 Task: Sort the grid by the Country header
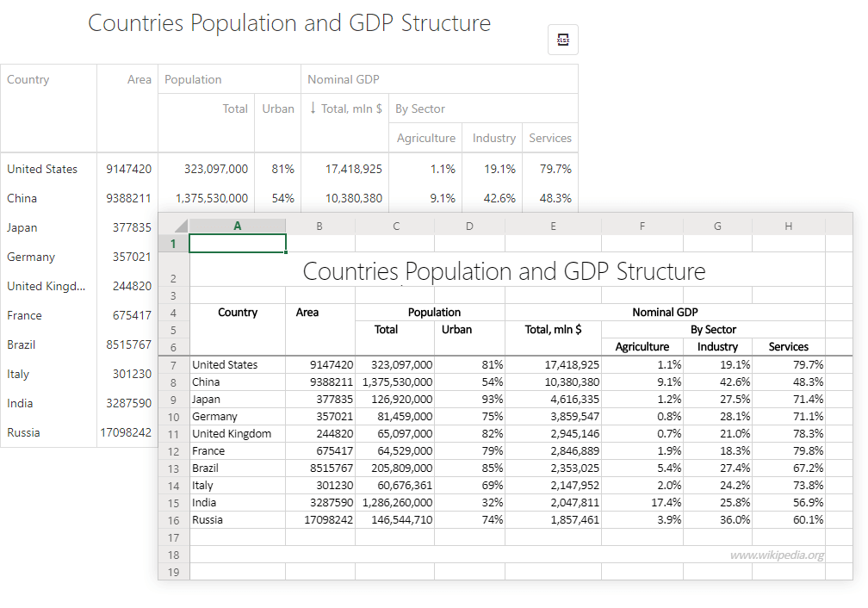pos(28,78)
